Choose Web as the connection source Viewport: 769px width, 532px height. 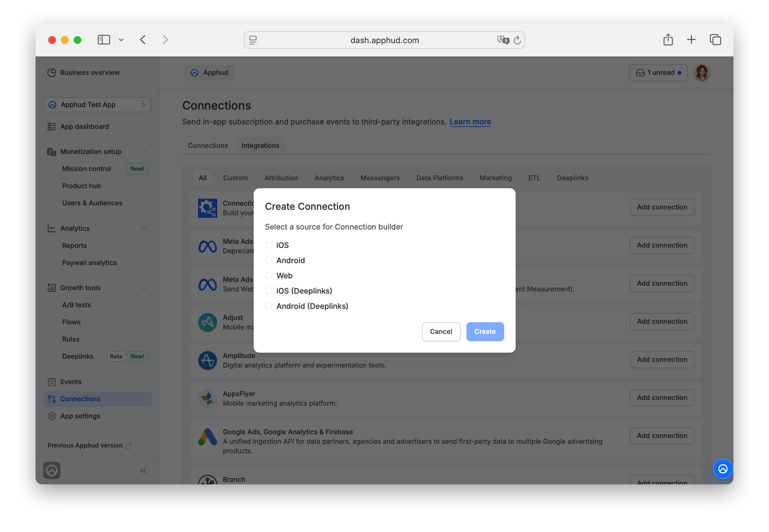click(x=268, y=276)
